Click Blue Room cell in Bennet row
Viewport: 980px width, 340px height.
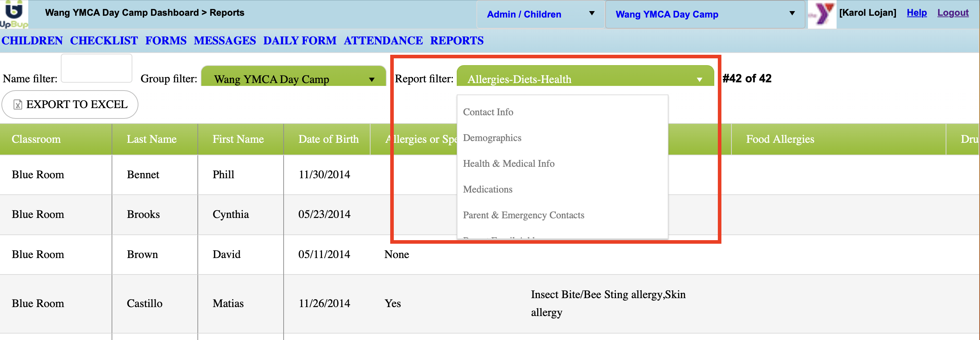pos(38,174)
